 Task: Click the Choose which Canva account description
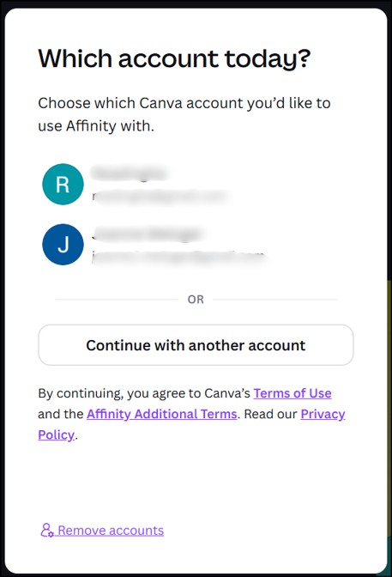pos(184,114)
